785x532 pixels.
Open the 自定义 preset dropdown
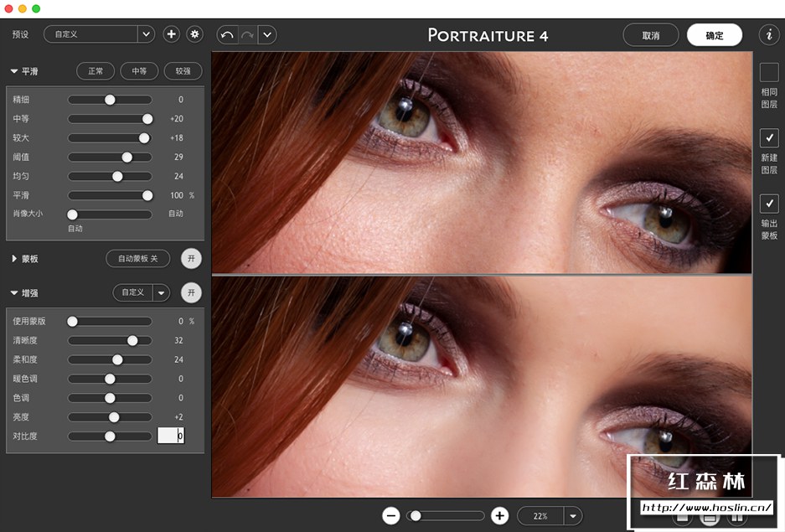pyautogui.click(x=99, y=34)
